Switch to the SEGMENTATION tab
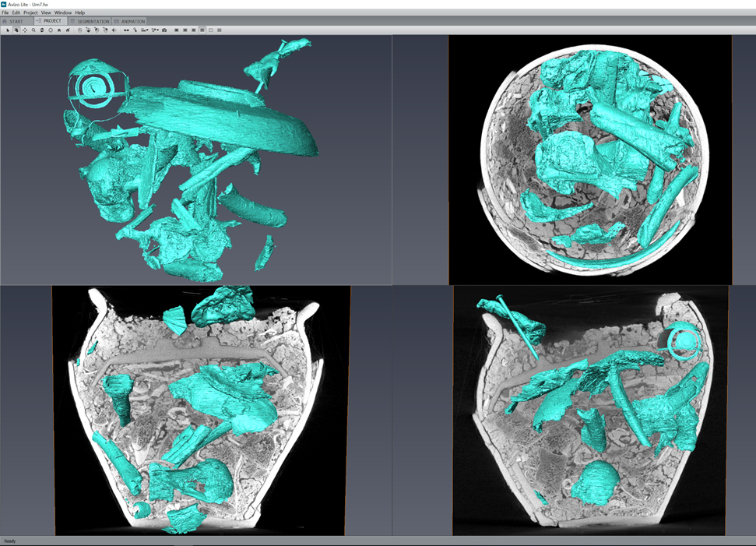 pos(90,21)
